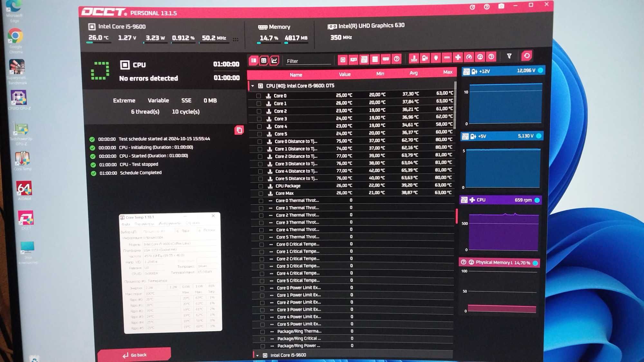Tick the Core 0 checkbox
Image resolution: width=644 pixels, height=362 pixels.
pos(259,96)
